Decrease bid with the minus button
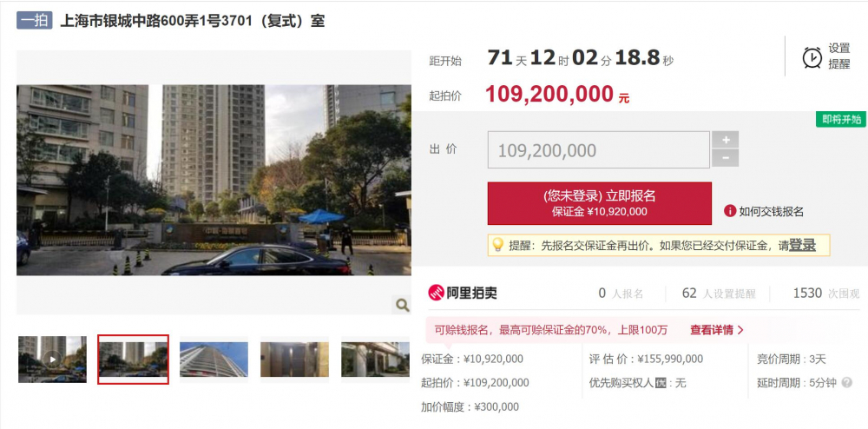The image size is (868, 429). click(725, 158)
